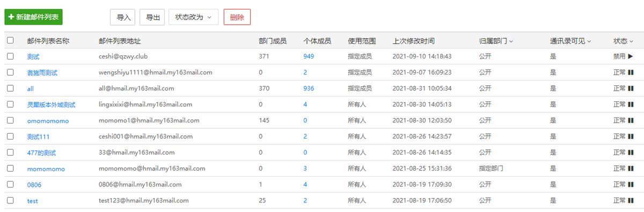644x212 pixels.
Task: Click department member count 145
Action: click(264, 121)
